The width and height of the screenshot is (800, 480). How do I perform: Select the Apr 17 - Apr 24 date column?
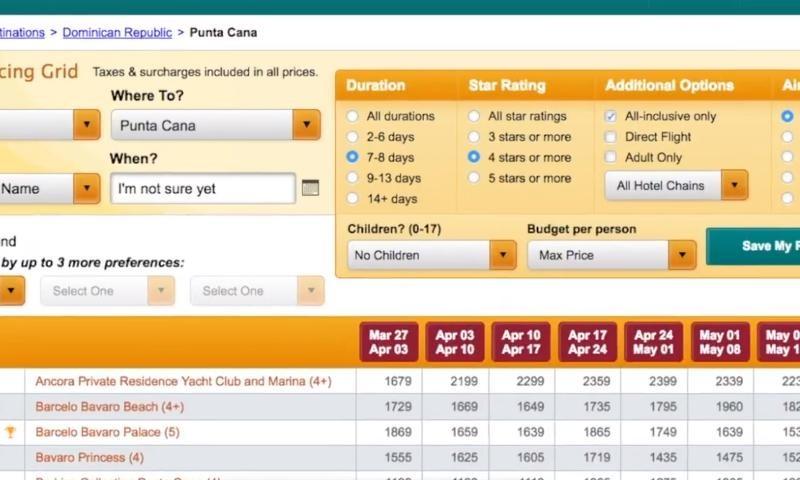[x=587, y=343]
